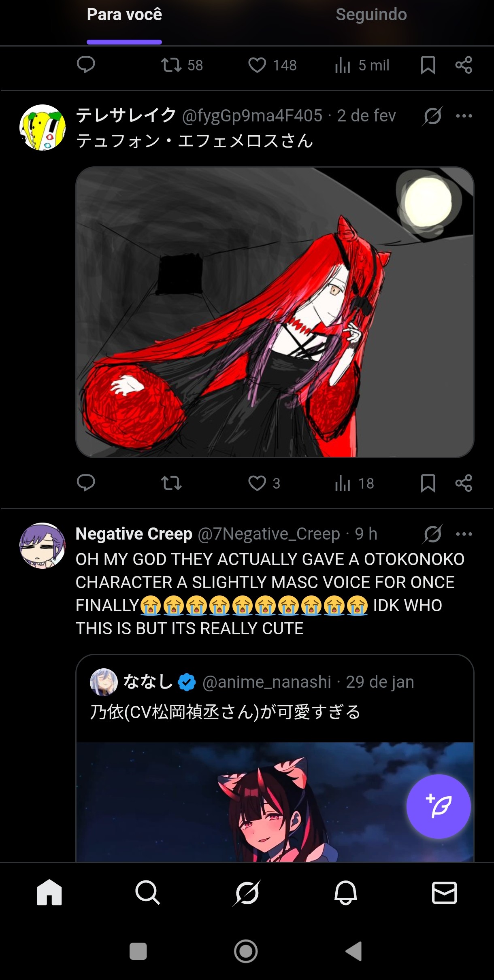Open notifications bell in bottom bar
Screen dimensions: 494x980
(x=345, y=892)
